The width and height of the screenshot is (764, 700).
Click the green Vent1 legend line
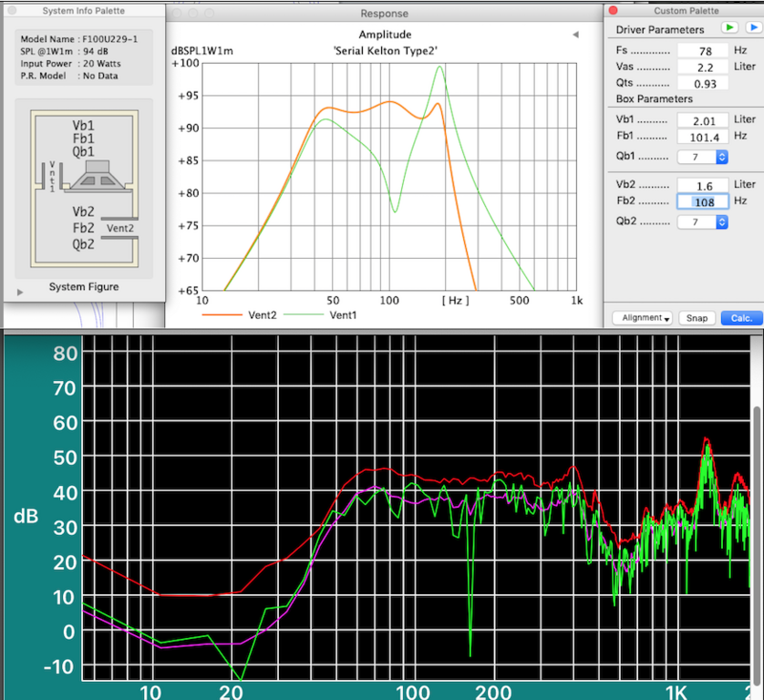(305, 314)
